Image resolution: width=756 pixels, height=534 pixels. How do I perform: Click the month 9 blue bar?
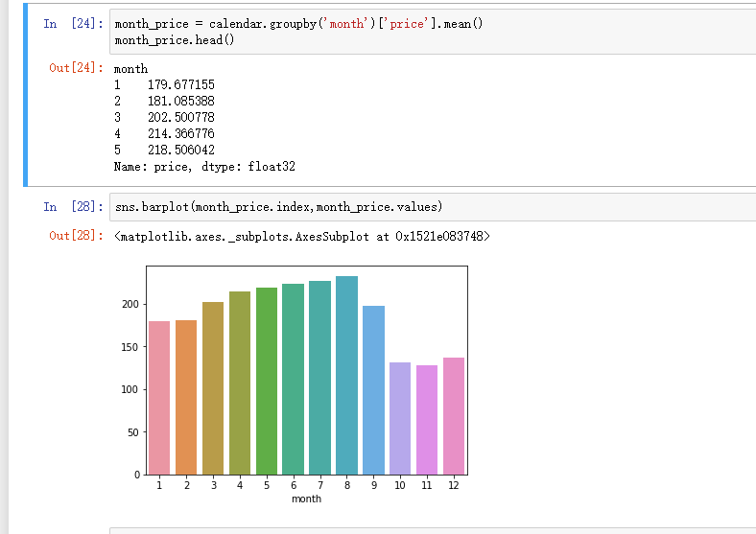click(x=373, y=390)
